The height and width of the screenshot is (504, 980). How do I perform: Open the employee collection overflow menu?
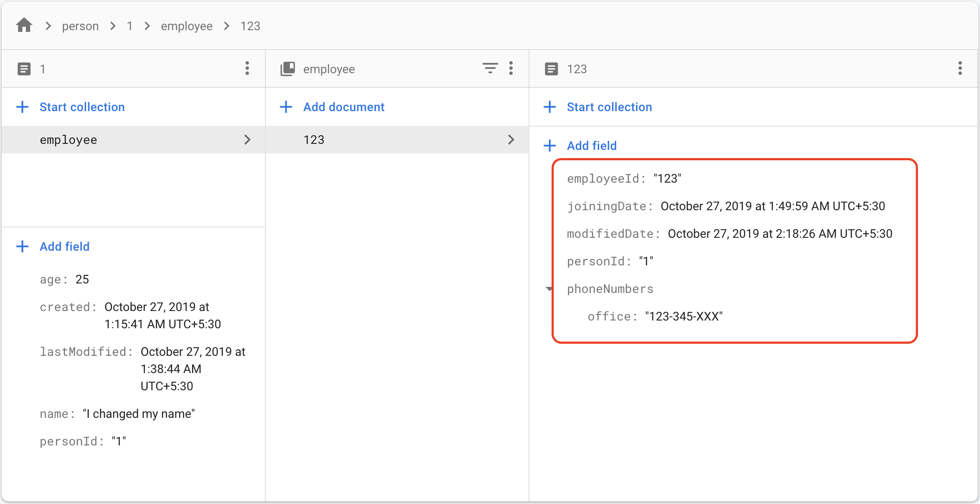tap(511, 68)
